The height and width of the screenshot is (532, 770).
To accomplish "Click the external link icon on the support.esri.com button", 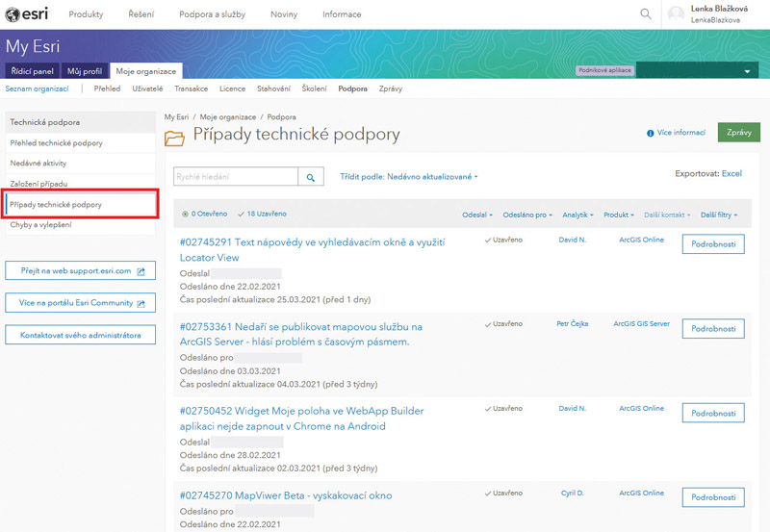I will 141,271.
